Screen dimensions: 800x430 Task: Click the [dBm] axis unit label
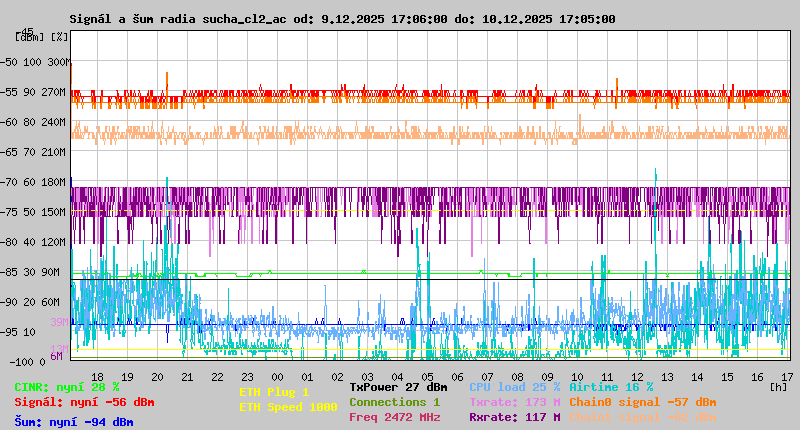30,37
